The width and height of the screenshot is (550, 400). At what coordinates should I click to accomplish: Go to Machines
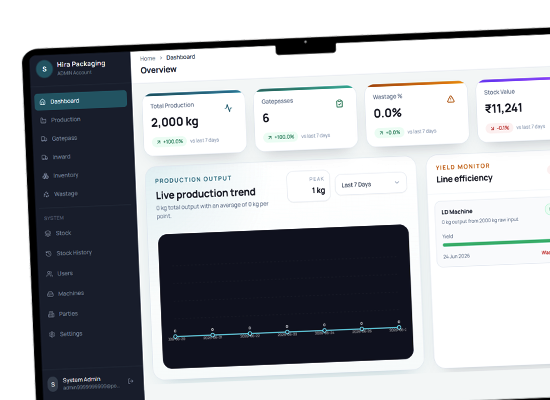tap(89, 293)
